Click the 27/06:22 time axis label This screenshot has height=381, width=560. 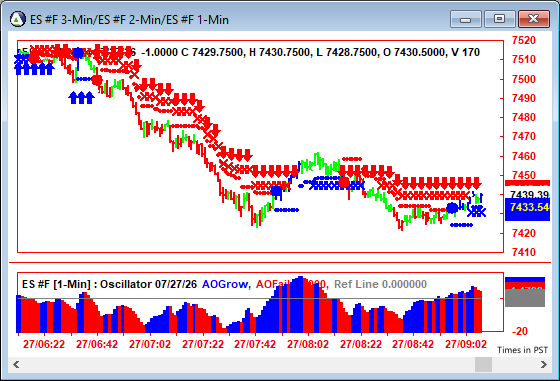[44, 344]
